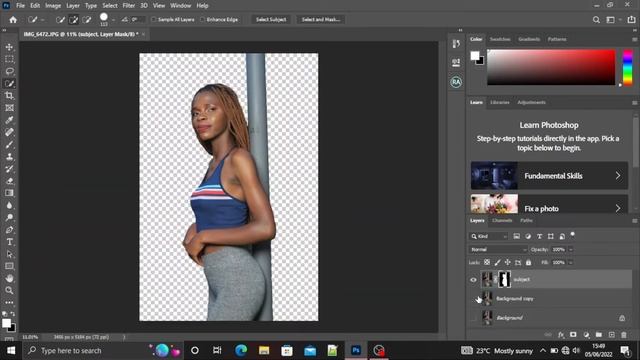Select the Frame tool
640x360 pixels.
tap(9, 108)
